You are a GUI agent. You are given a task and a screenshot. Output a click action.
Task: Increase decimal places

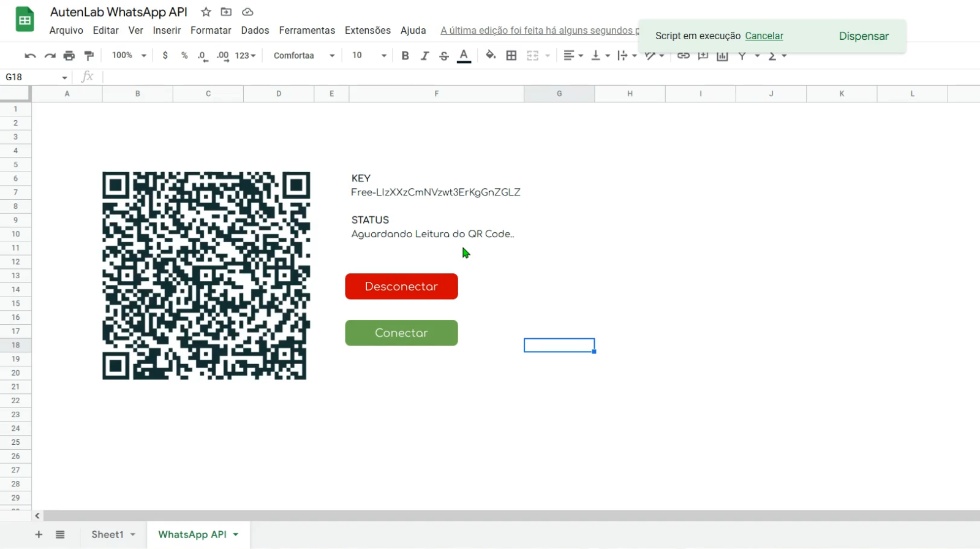coord(223,56)
